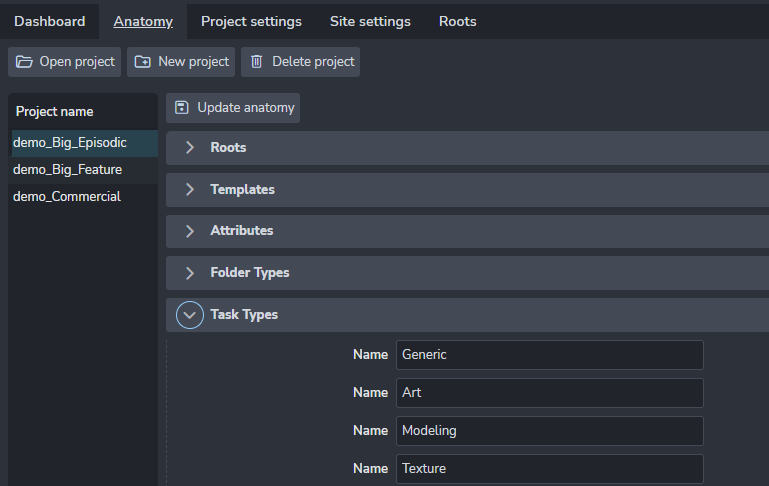Select the Anatomy tab
The image size is (769, 486).
point(143,22)
